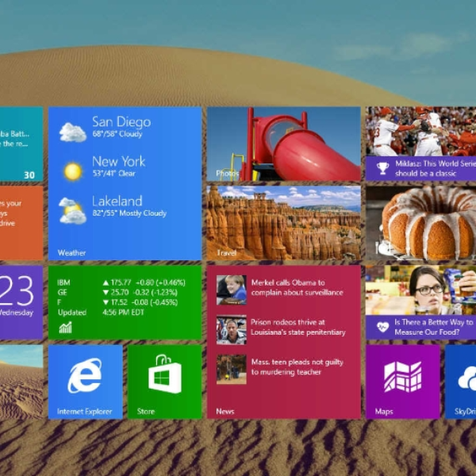476x476 pixels.
Task: Click the Photos label on slide tile
Action: (x=228, y=173)
